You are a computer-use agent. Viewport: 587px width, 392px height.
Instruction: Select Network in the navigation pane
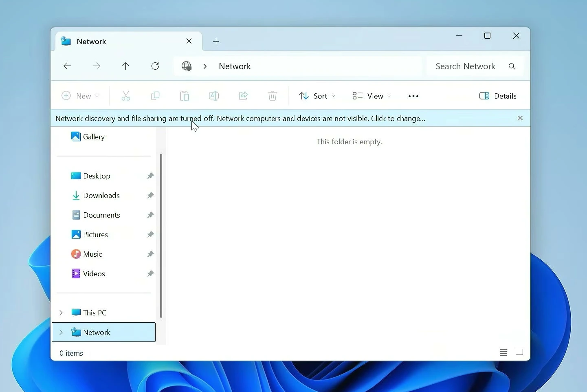coord(104,332)
